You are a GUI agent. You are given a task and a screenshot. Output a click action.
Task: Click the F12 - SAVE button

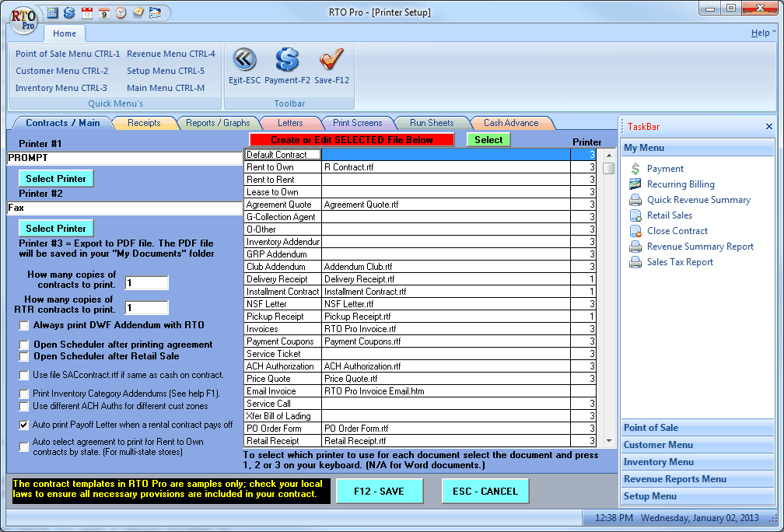click(380, 492)
